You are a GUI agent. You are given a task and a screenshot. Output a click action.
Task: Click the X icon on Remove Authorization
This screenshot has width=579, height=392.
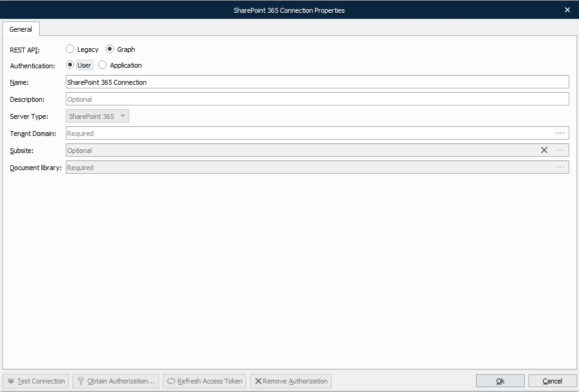(x=258, y=381)
